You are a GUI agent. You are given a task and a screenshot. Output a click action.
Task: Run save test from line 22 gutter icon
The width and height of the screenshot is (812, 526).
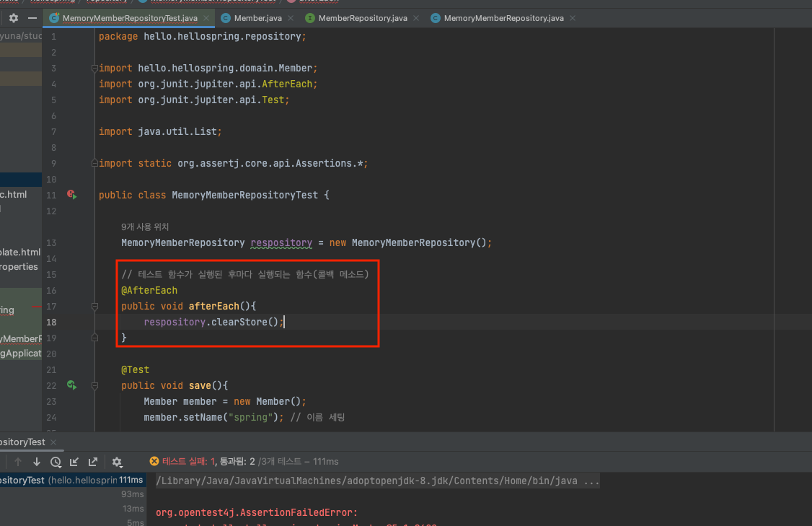pyautogui.click(x=71, y=385)
